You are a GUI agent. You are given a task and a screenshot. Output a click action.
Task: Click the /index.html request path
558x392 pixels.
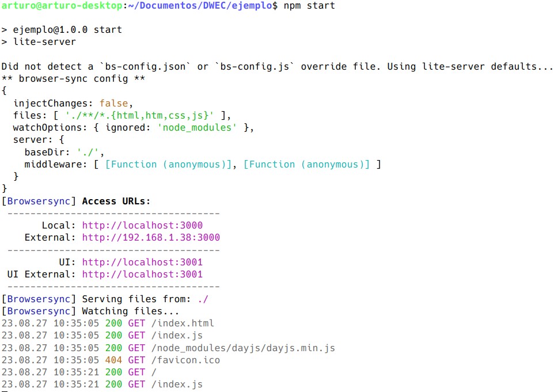183,323
